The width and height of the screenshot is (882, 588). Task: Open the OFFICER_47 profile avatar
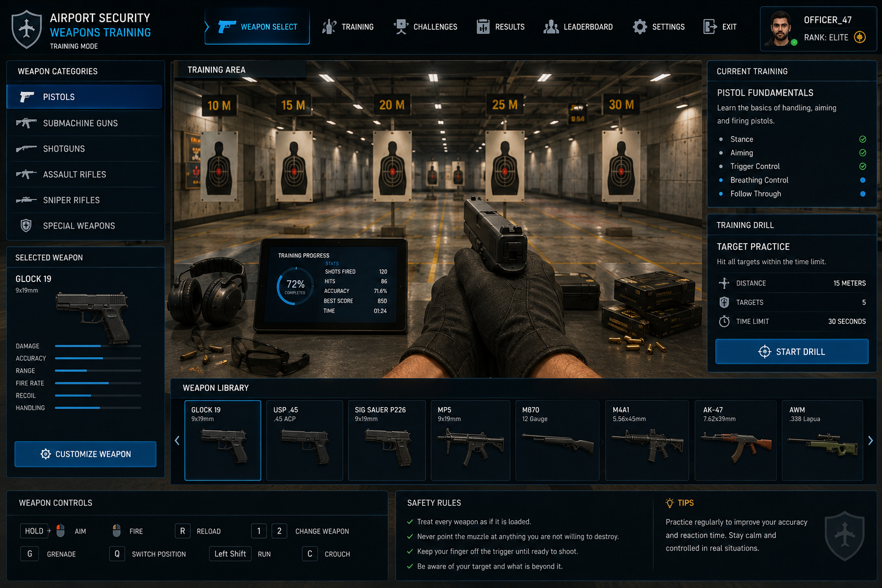[780, 28]
